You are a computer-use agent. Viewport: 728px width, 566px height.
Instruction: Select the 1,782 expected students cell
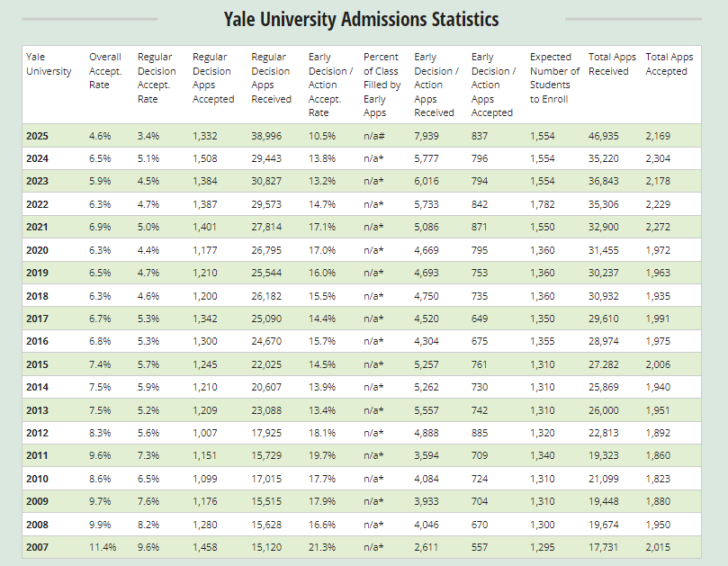(544, 204)
